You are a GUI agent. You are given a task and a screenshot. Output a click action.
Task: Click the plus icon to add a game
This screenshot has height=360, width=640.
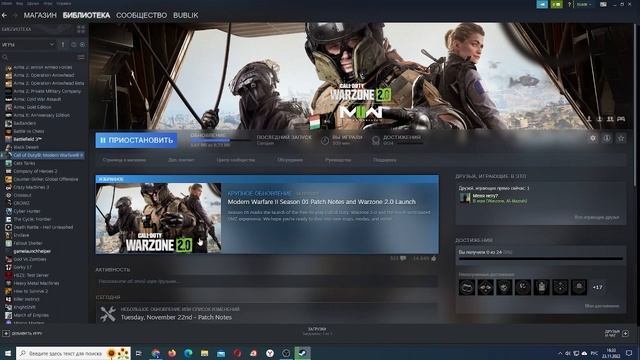[6, 333]
